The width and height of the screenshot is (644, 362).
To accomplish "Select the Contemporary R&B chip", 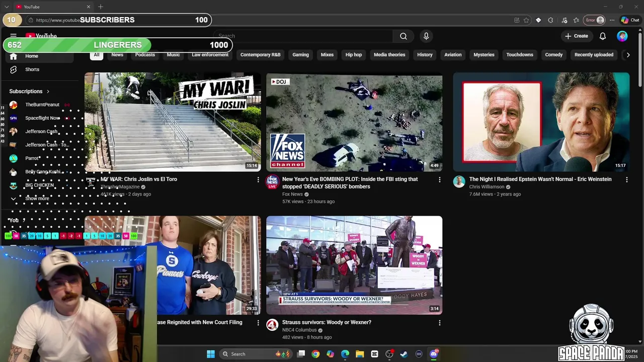I will [x=260, y=55].
